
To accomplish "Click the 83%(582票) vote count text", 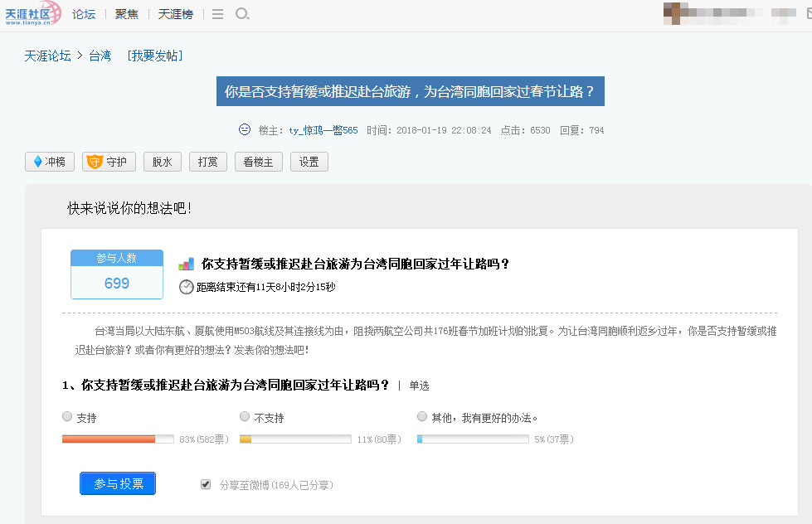I will (x=204, y=439).
